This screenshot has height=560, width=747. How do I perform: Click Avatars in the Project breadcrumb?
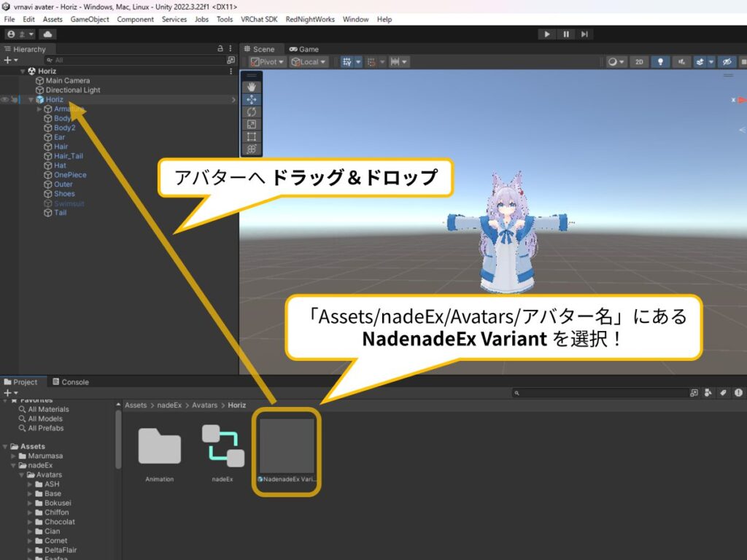pos(205,405)
